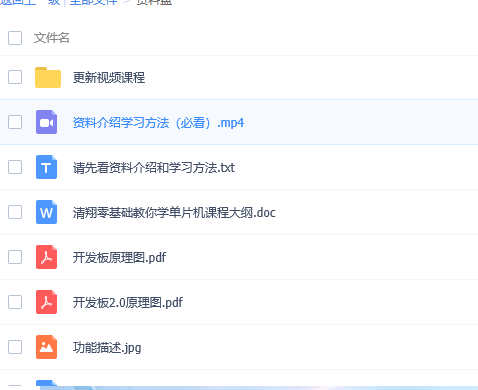The width and height of the screenshot is (478, 390).
Task: Open the 更新视频课程 folder name
Action: (109, 78)
